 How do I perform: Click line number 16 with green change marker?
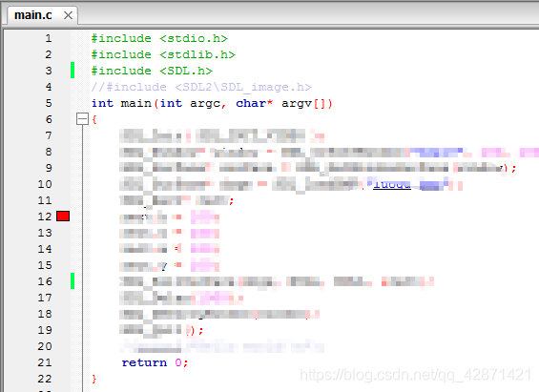(x=45, y=281)
